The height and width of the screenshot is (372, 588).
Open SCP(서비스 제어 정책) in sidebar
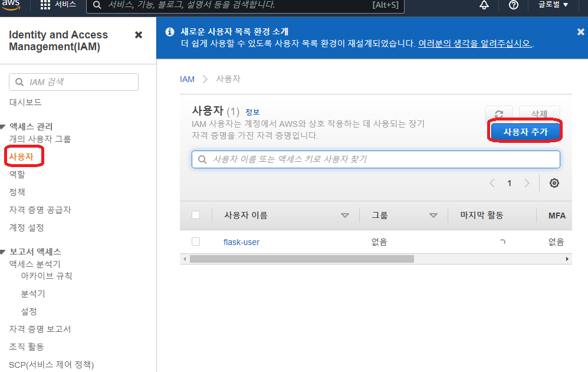tap(51, 364)
